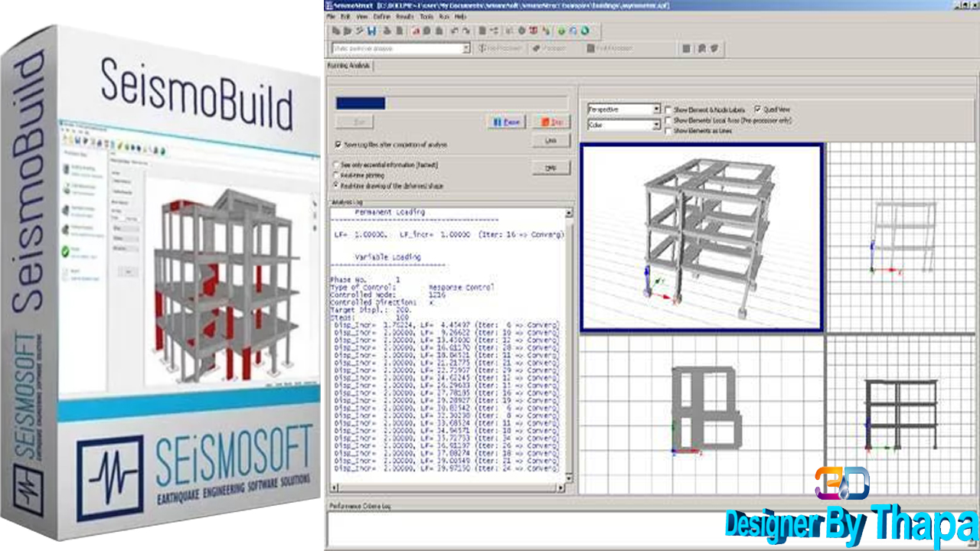Image resolution: width=980 pixels, height=551 pixels.
Task: Open the Help menu
Action: 460,16
